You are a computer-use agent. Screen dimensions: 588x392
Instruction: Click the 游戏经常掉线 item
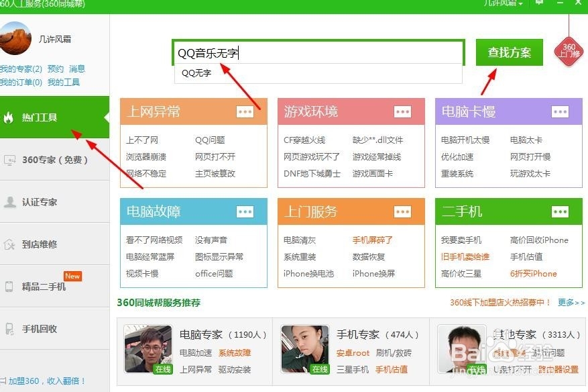(377, 157)
